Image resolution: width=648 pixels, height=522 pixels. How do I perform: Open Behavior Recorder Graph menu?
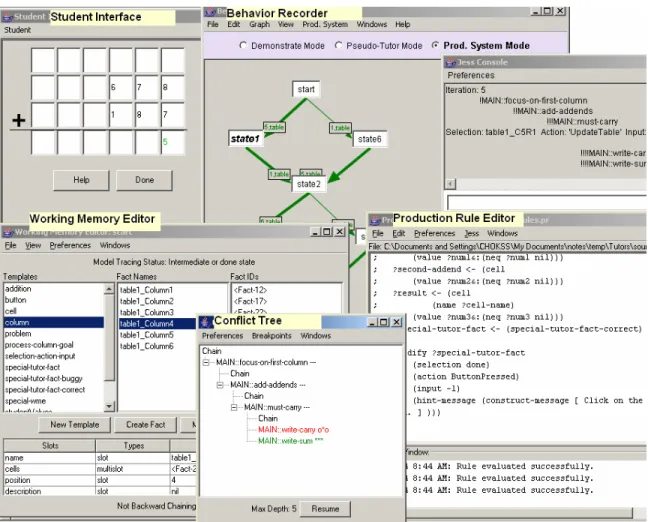tap(260, 24)
